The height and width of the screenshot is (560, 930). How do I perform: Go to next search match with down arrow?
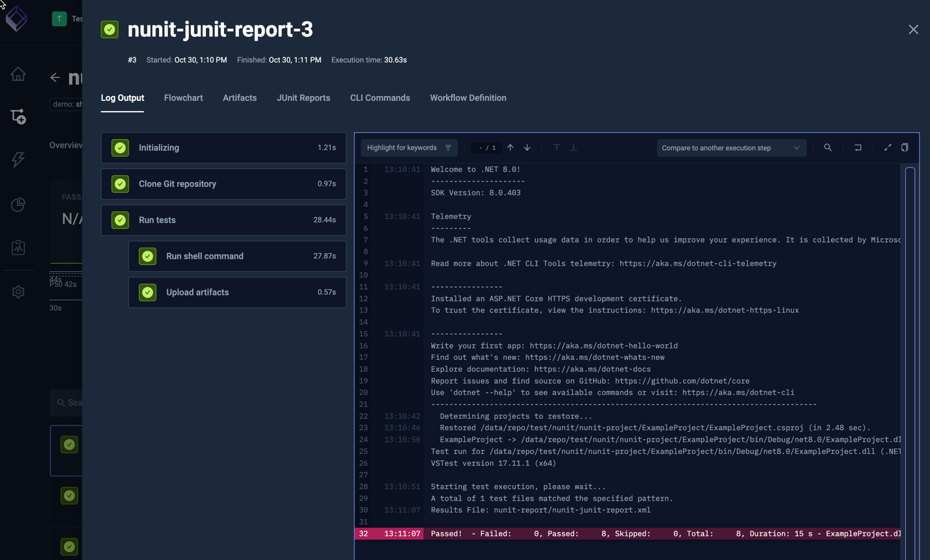click(527, 147)
